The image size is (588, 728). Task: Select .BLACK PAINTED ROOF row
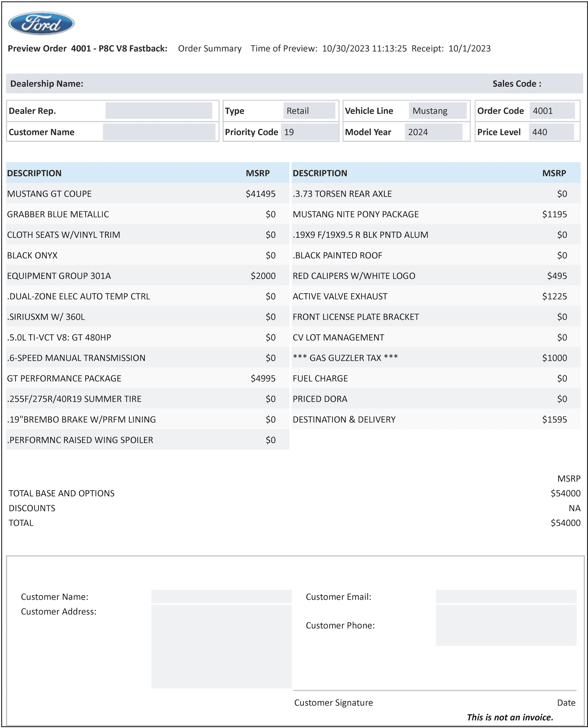coord(436,255)
